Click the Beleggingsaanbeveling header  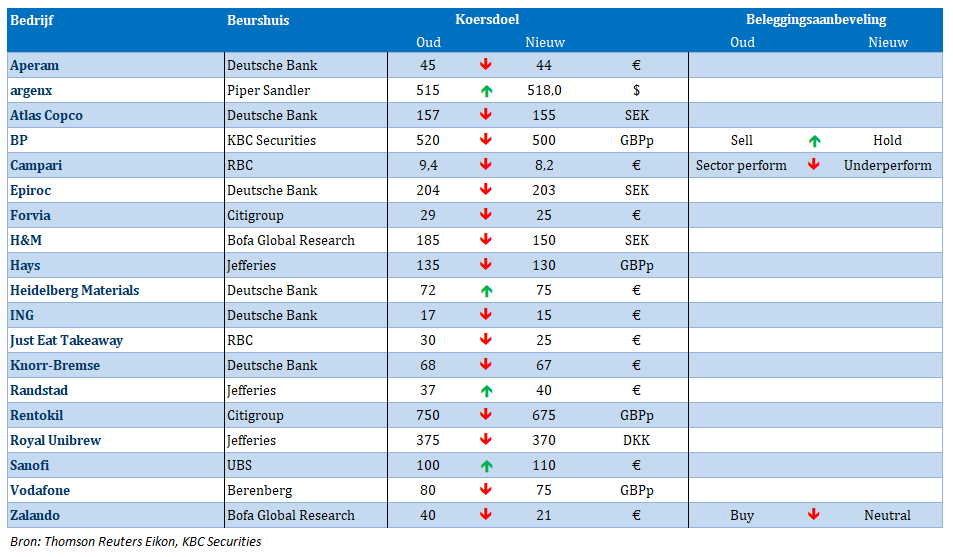tap(816, 19)
